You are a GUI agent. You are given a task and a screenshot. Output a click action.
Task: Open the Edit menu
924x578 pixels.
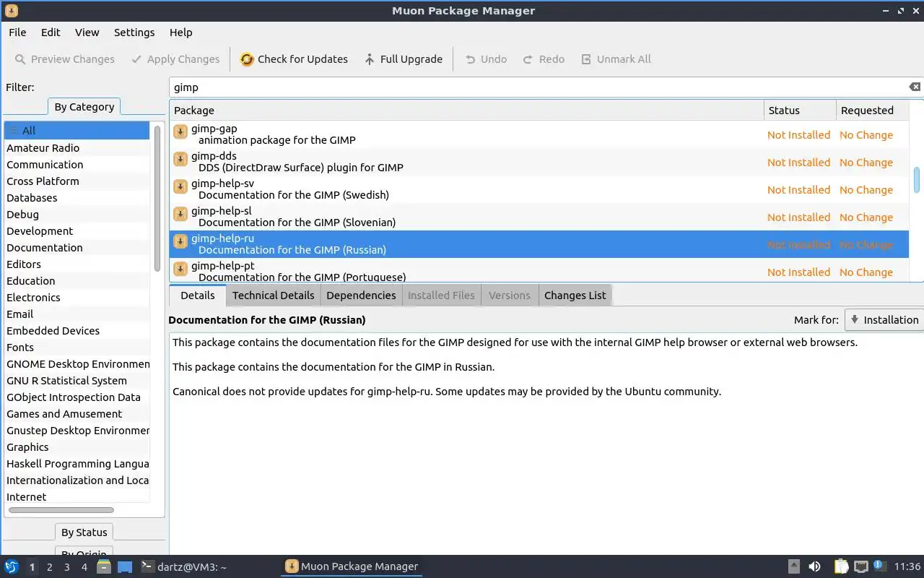point(51,32)
